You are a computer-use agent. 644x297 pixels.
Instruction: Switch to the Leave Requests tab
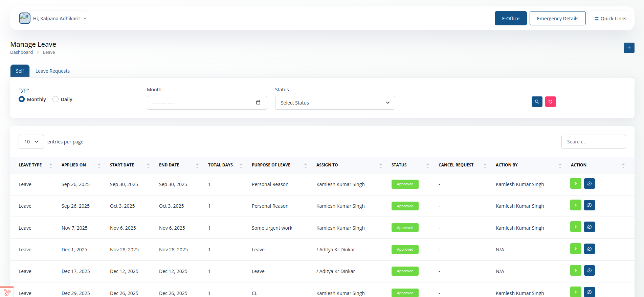pos(52,71)
